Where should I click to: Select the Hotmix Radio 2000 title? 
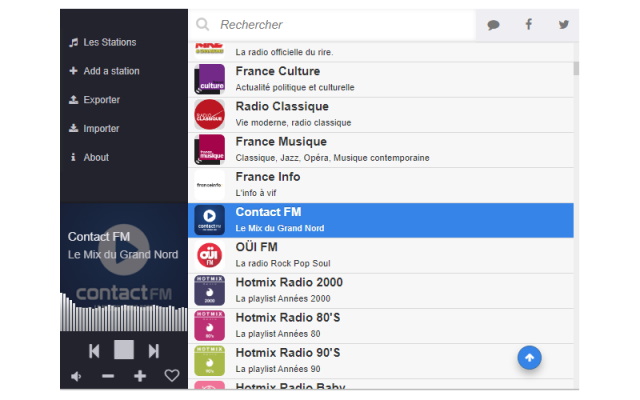tap(289, 282)
